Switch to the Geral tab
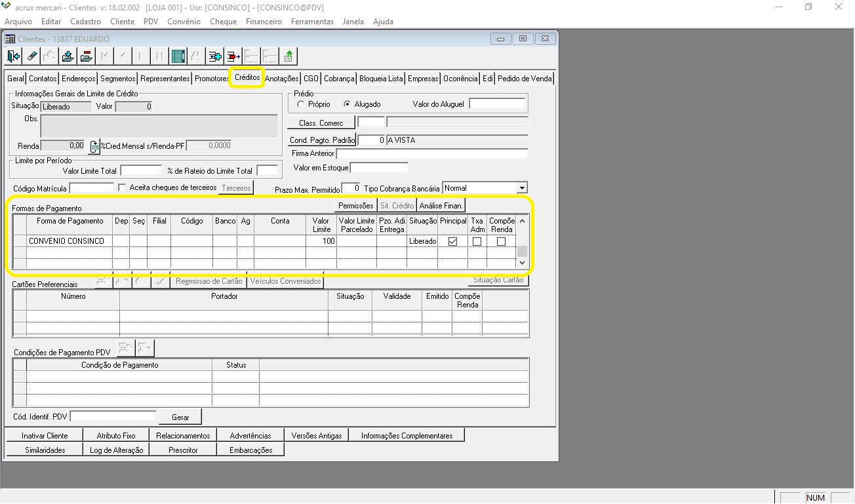This screenshot has width=855, height=504. pos(16,79)
